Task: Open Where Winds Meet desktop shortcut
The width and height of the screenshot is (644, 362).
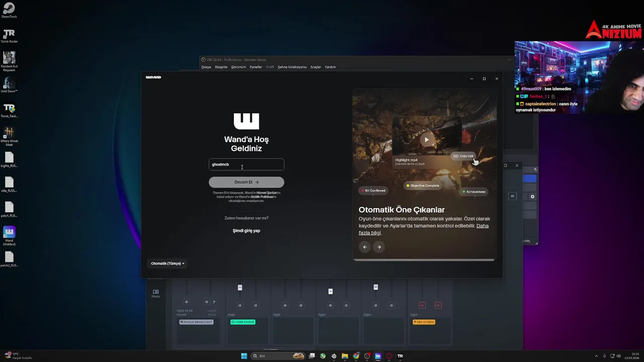Action: pos(9,136)
